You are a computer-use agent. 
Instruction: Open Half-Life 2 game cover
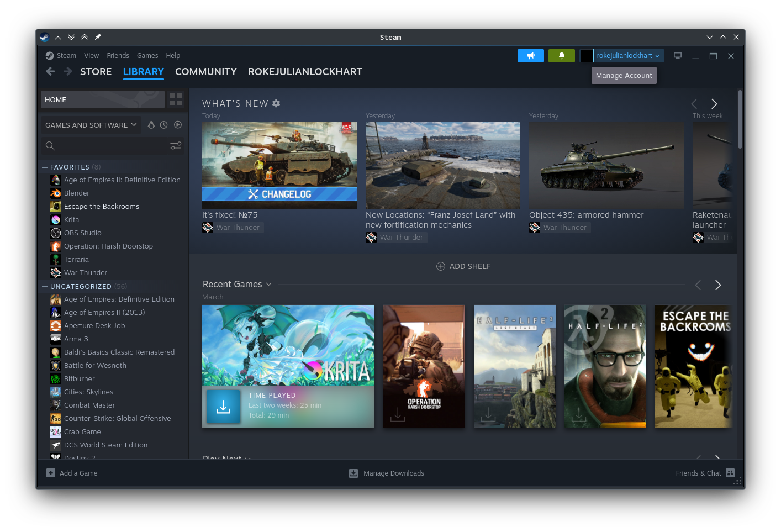tap(605, 366)
